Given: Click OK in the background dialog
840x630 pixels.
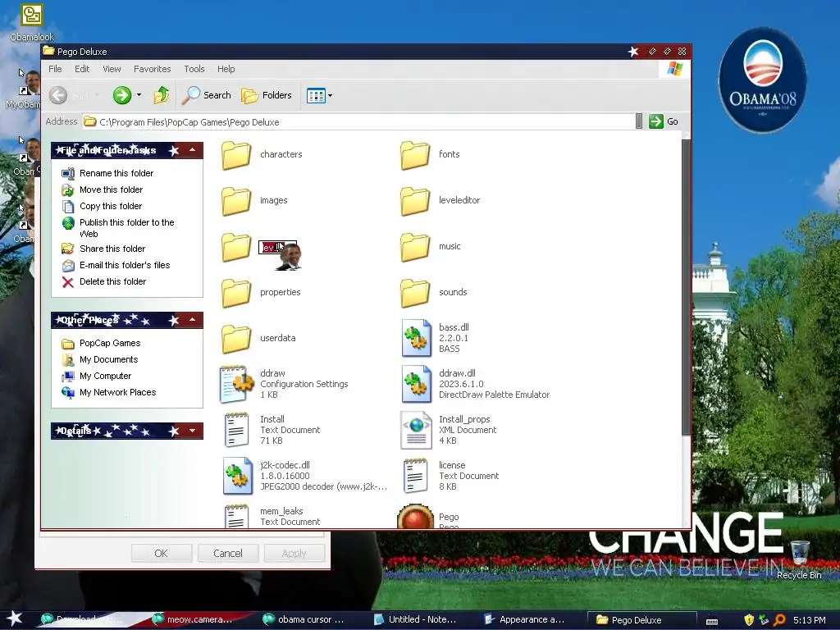Looking at the screenshot, I should (x=162, y=554).
